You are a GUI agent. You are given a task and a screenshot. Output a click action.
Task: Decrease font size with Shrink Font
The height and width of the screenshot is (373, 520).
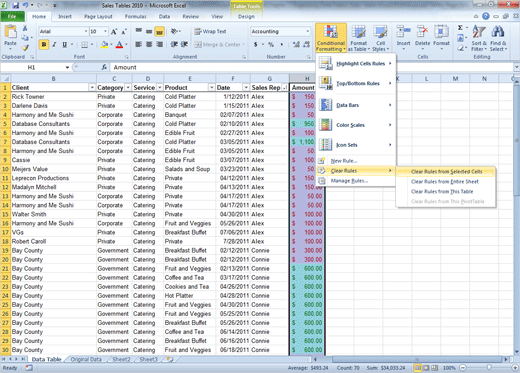[124, 32]
